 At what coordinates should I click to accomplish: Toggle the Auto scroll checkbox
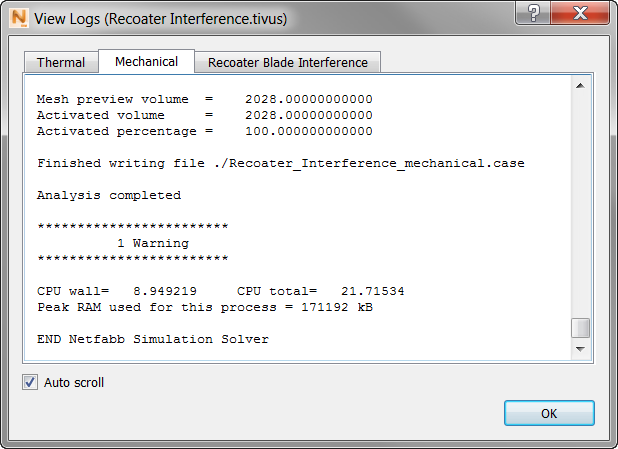pos(30,382)
